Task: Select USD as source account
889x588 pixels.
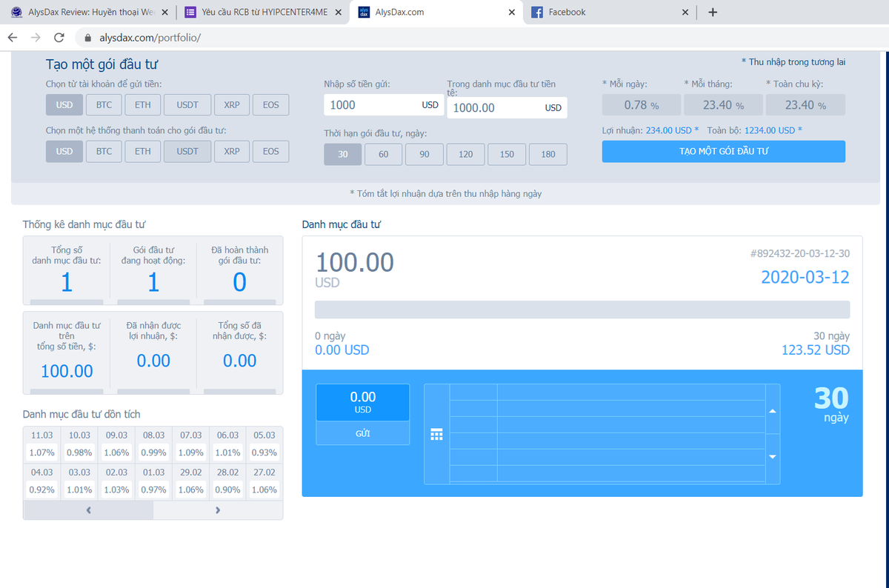Action: click(x=64, y=105)
